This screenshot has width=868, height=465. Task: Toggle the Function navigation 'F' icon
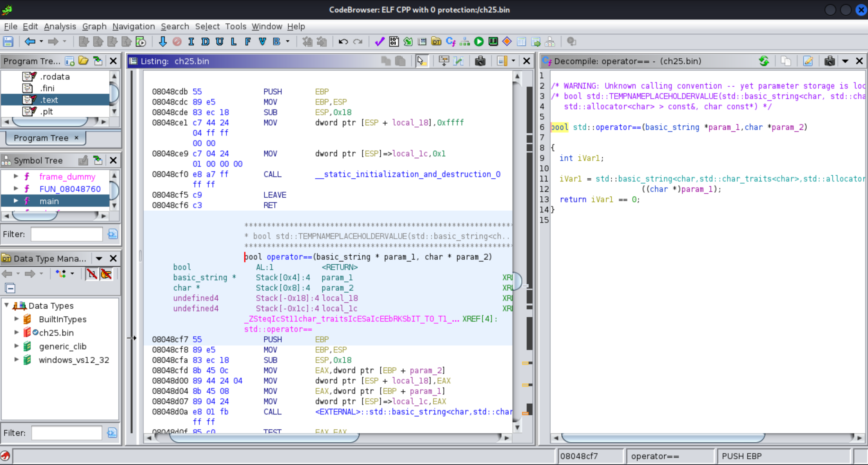(x=248, y=42)
